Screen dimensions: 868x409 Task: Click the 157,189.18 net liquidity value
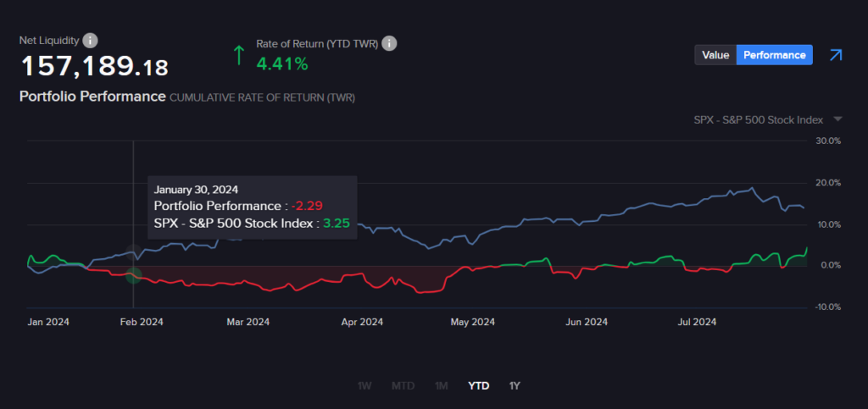pyautogui.click(x=93, y=67)
